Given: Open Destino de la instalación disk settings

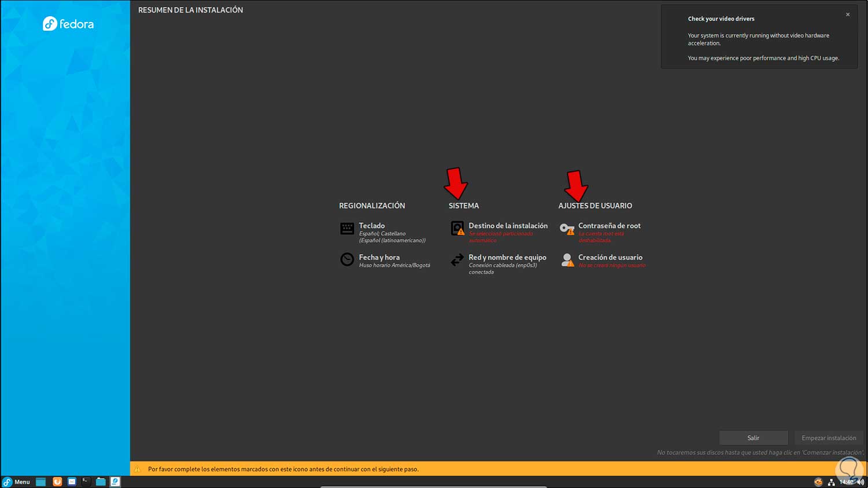Looking at the screenshot, I should pyautogui.click(x=499, y=232).
